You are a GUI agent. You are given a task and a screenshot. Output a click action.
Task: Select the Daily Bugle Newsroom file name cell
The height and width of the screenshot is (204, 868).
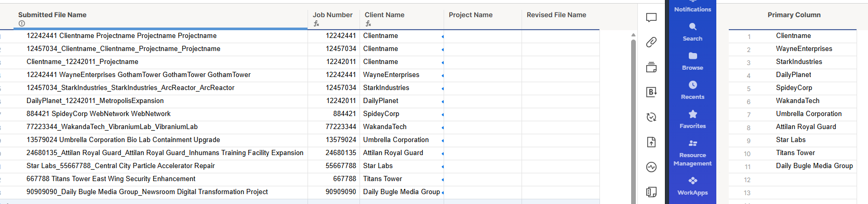[161, 192]
